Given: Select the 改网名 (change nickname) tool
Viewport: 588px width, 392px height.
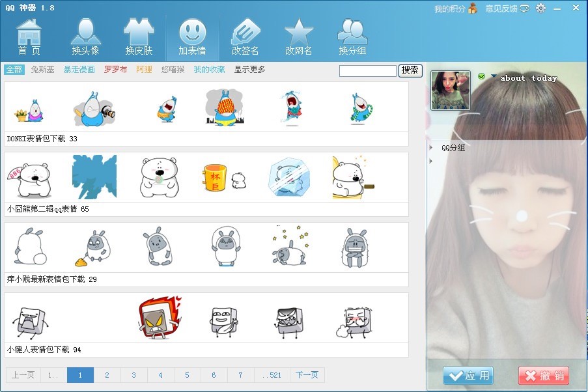Looking at the screenshot, I should (298, 36).
